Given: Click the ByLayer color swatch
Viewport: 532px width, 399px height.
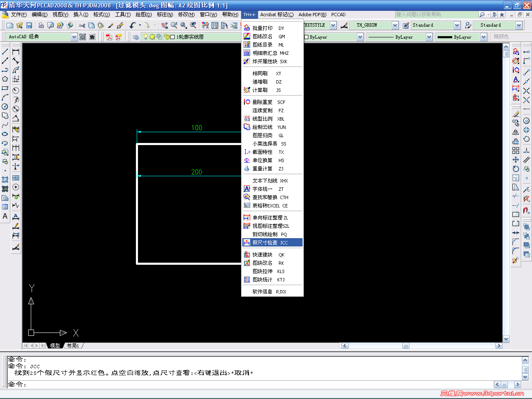Looking at the screenshot, I should point(306,37).
